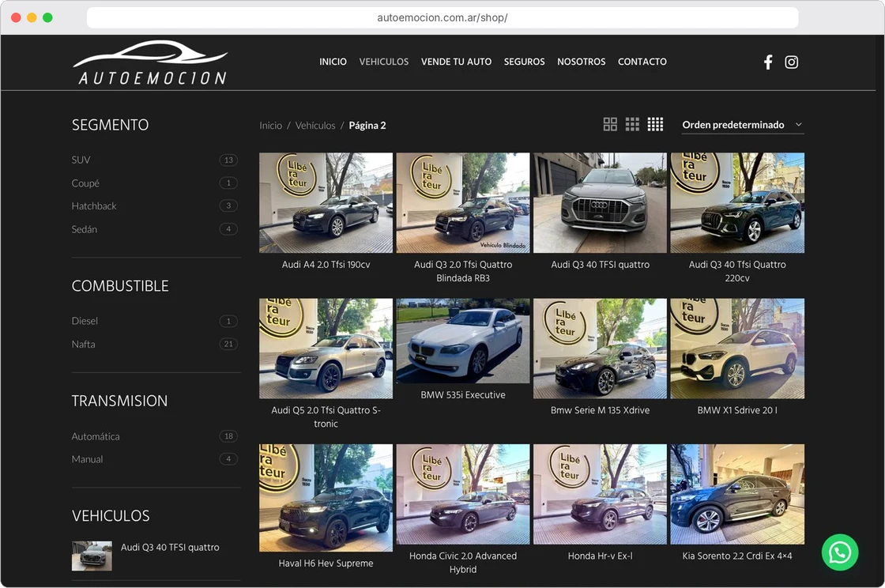Click Audi Q3 40 Tfsi Quattro 220cv title

click(737, 271)
